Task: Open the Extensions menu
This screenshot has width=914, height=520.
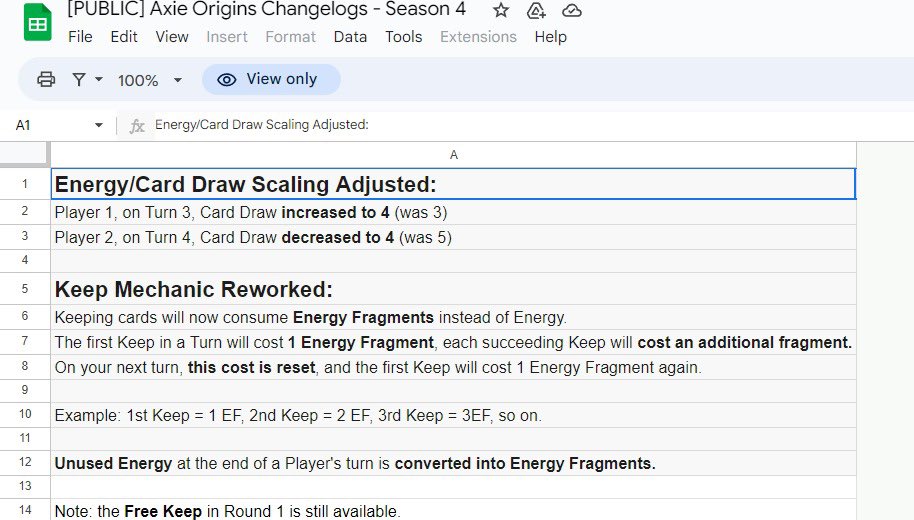Action: pos(478,37)
